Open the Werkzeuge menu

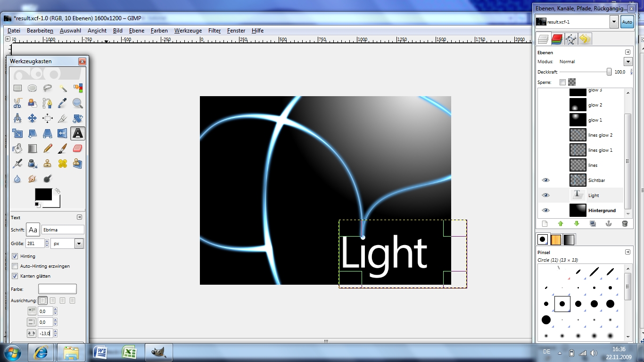point(188,31)
